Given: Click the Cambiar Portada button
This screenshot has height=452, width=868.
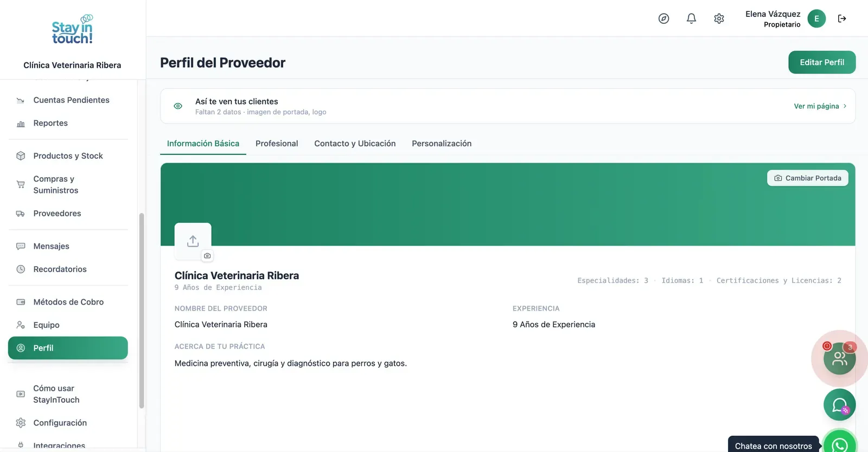Looking at the screenshot, I should pos(808,178).
